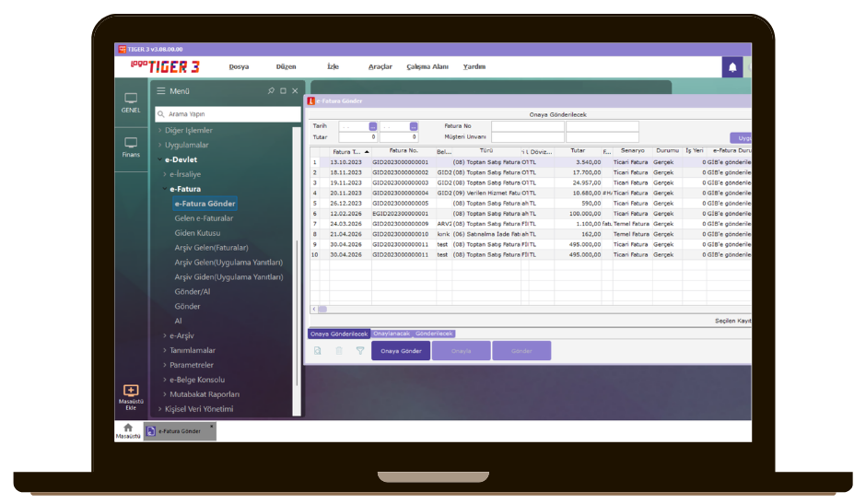Screen dimensions: 866x504
Task: Click the Senaryo column header
Action: (x=632, y=151)
